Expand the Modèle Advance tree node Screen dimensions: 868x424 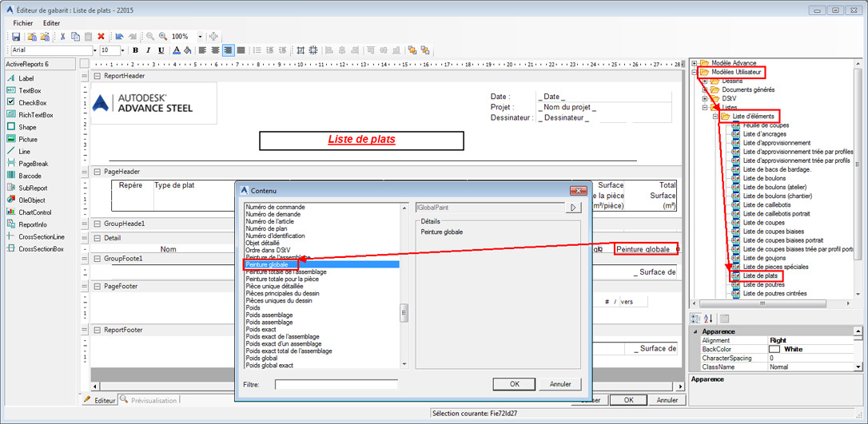click(695, 63)
